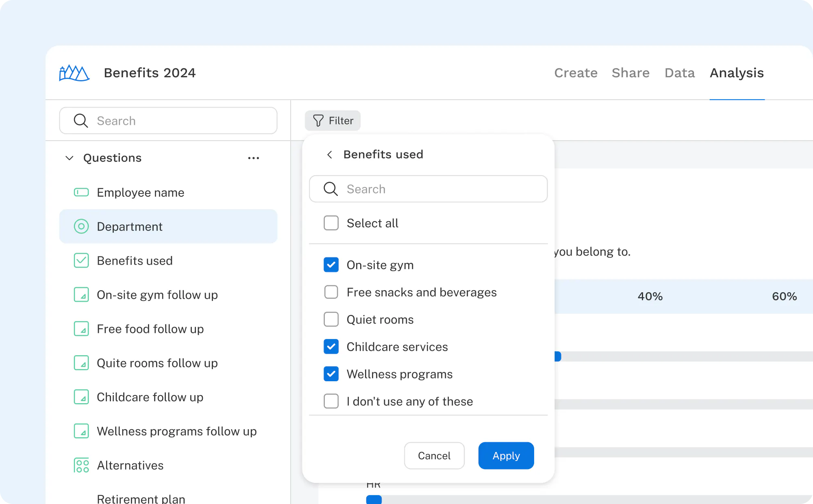
Task: Focus the sidebar Search field
Action: [168, 121]
